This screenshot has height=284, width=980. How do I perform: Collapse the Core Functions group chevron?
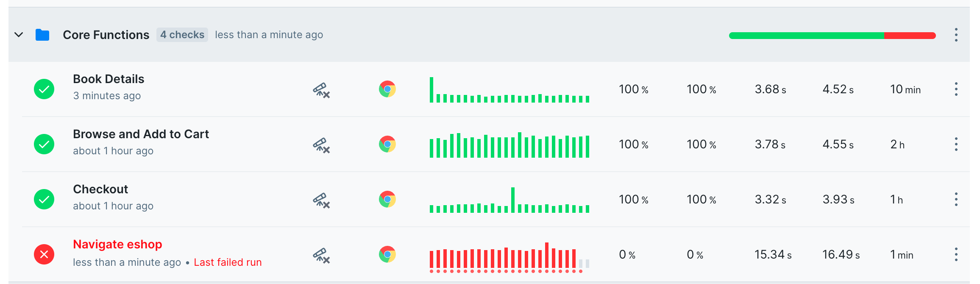pos(19,35)
